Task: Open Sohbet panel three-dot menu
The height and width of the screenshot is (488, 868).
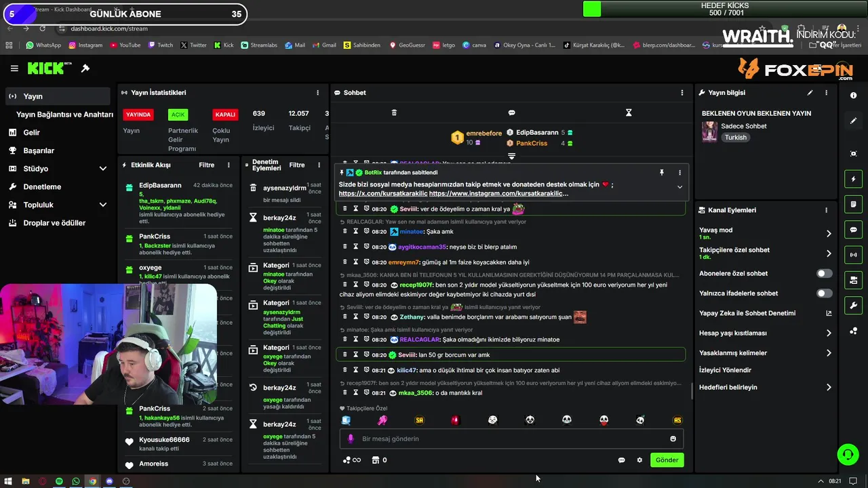Action: click(x=682, y=93)
